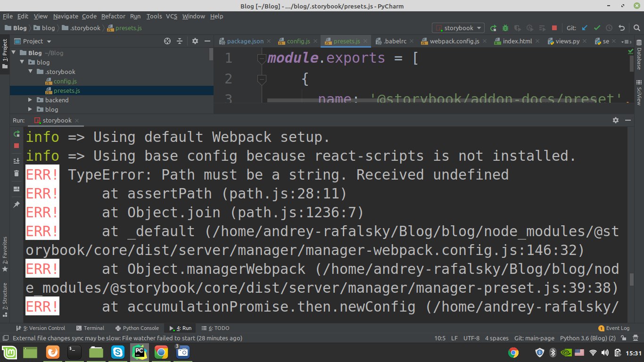Collapse all with the Project panel divide icon
The height and width of the screenshot is (362, 644).
tap(180, 41)
